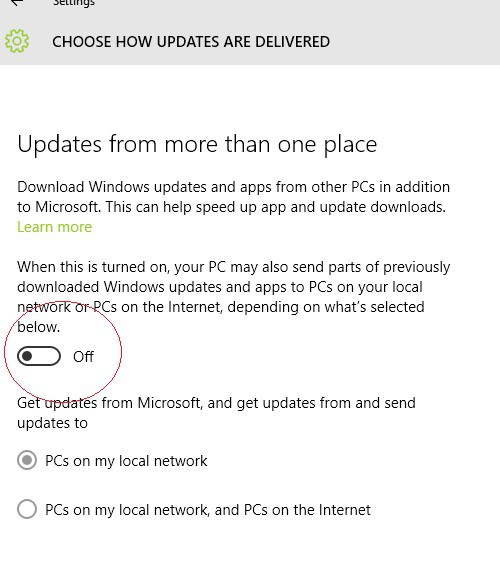
Task: Click the Updates from more than one place heading
Action: tap(197, 144)
